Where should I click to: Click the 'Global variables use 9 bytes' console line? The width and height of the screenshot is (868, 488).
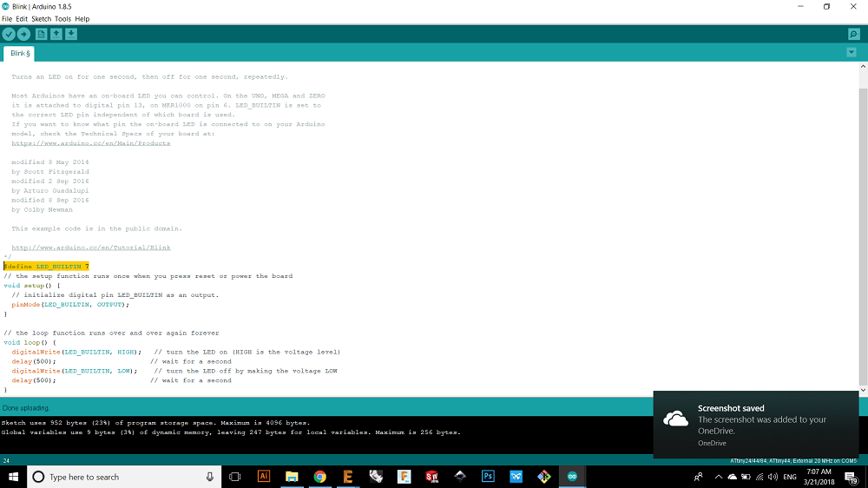coord(231,432)
